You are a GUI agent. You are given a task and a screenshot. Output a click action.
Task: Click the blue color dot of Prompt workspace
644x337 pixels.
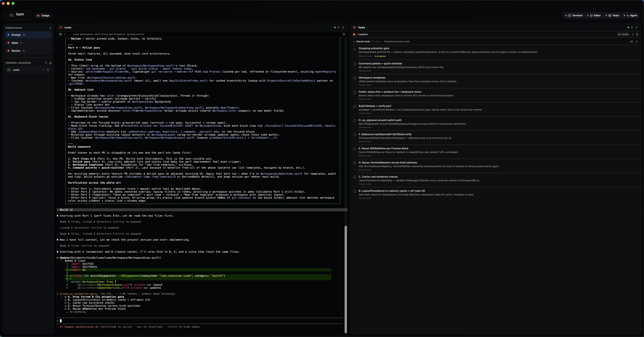8,35
